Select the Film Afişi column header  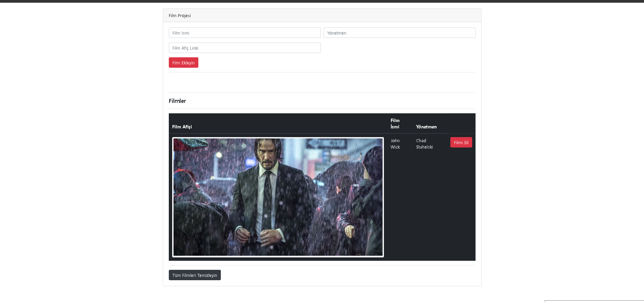(182, 127)
